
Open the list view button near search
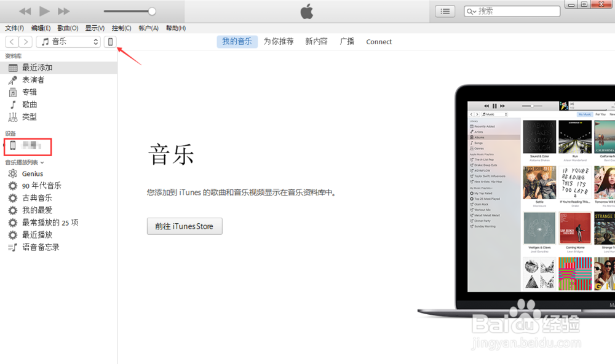445,11
